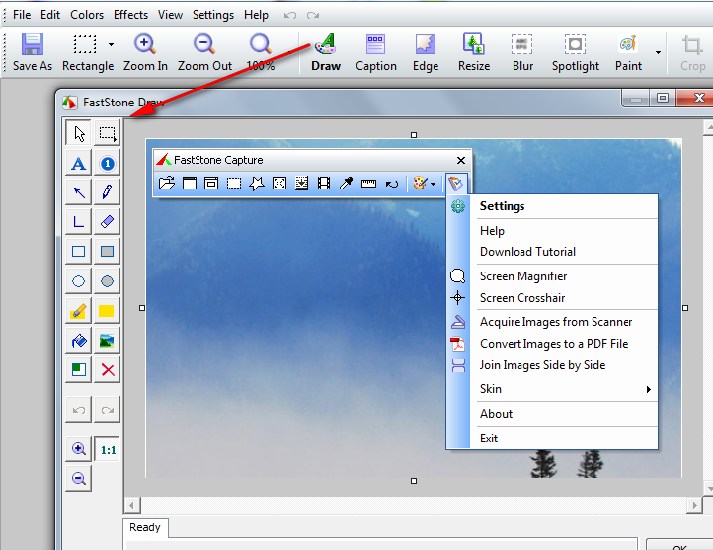
Task: Toggle the 1:1 actual size button
Action: [x=108, y=450]
